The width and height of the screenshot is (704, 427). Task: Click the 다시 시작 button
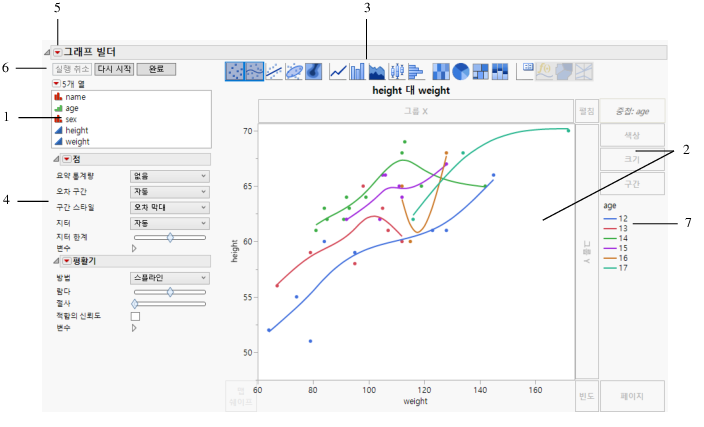114,69
